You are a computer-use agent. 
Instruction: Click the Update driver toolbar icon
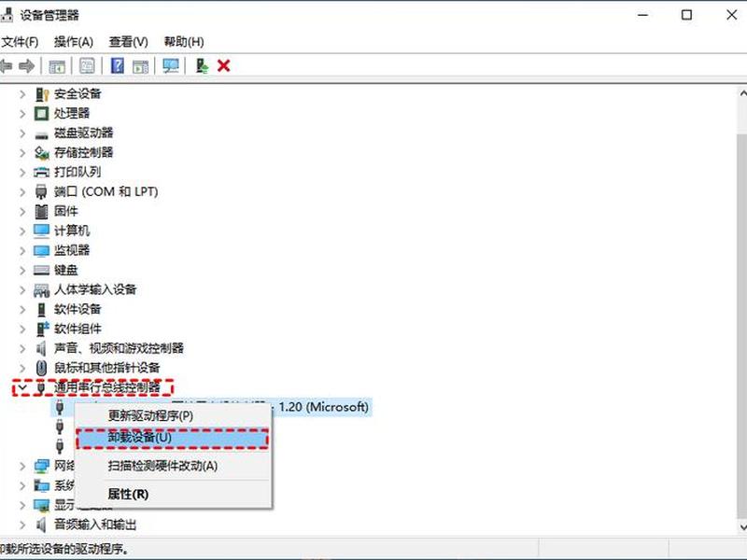[202, 65]
